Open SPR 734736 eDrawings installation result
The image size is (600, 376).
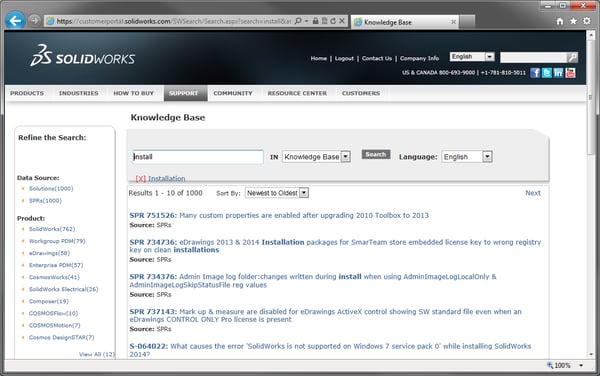(x=335, y=246)
